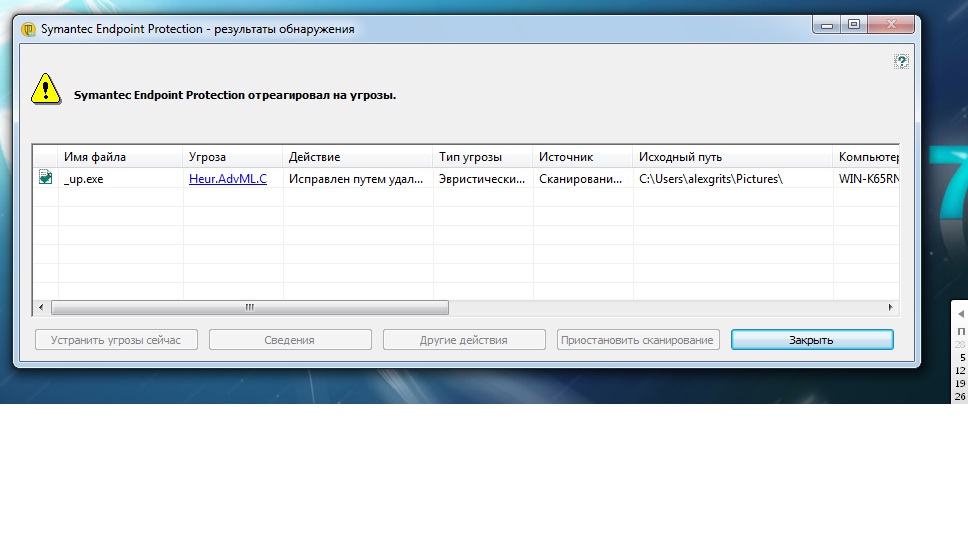The width and height of the screenshot is (968, 546).
Task: Click the yellow warning triangle icon
Action: (x=46, y=89)
